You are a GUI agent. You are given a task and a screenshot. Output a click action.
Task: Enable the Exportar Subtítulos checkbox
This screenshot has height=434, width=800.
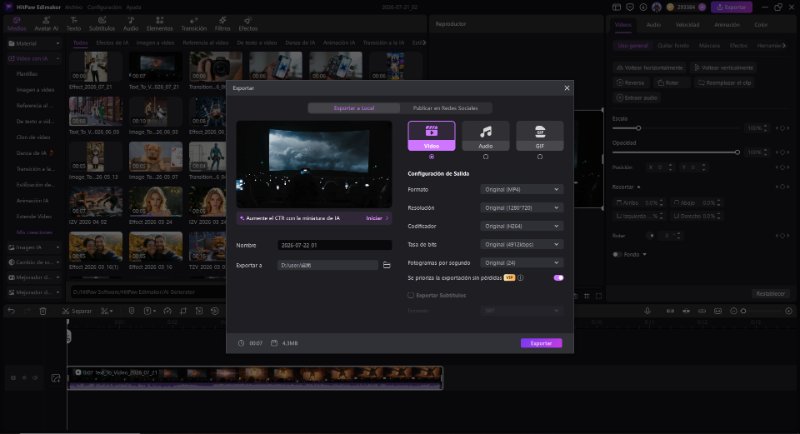(x=410, y=295)
